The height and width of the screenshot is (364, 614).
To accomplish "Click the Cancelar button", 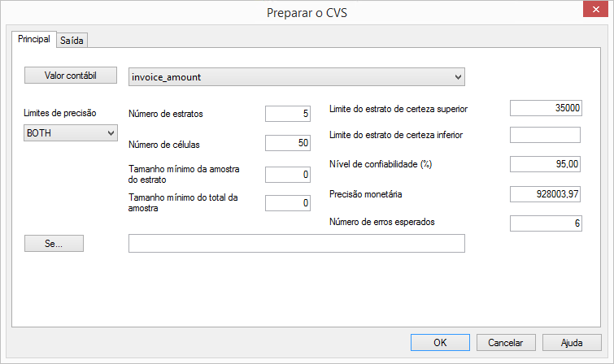I will [x=506, y=342].
